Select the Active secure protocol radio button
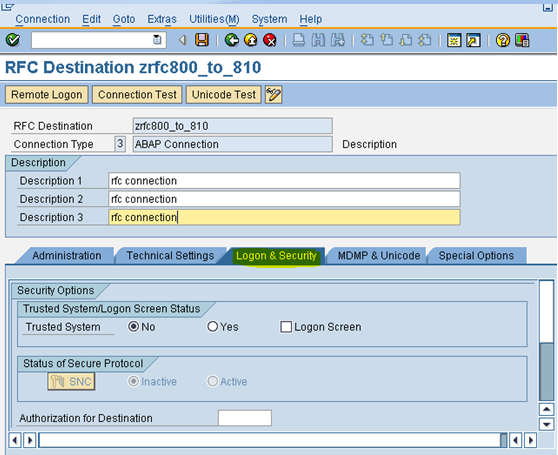The width and height of the screenshot is (558, 455). [212, 381]
